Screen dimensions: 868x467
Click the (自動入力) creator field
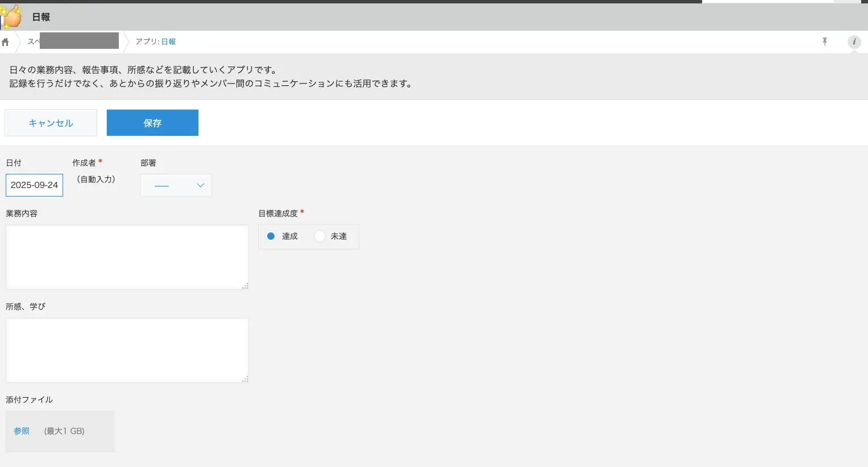click(x=96, y=180)
